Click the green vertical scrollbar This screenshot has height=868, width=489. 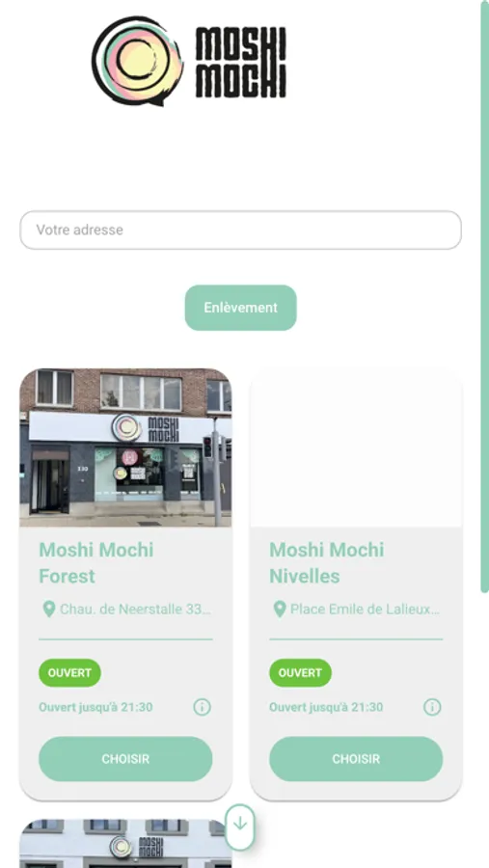coord(484,296)
